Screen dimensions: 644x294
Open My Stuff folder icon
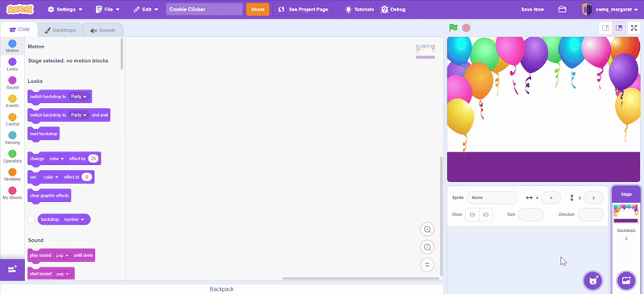point(562,9)
